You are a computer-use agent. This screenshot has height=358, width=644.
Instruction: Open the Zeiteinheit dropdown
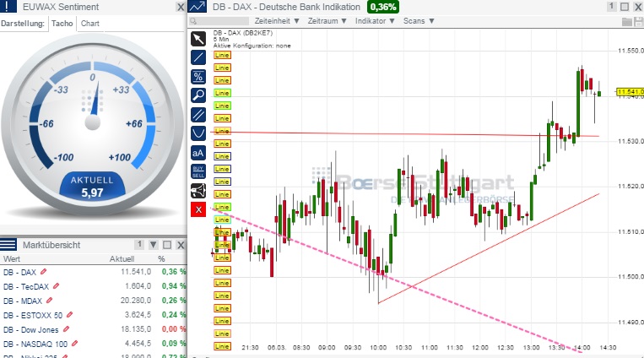tap(277, 21)
